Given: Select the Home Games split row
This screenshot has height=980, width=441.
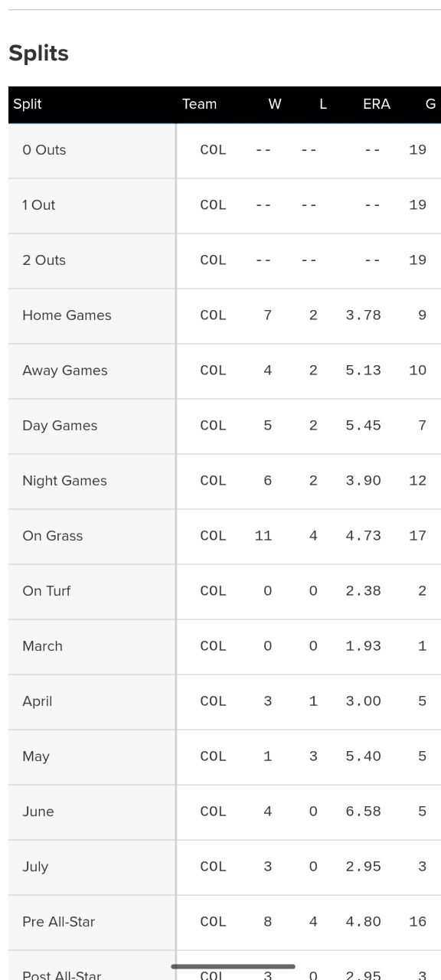Looking at the screenshot, I should [224, 315].
